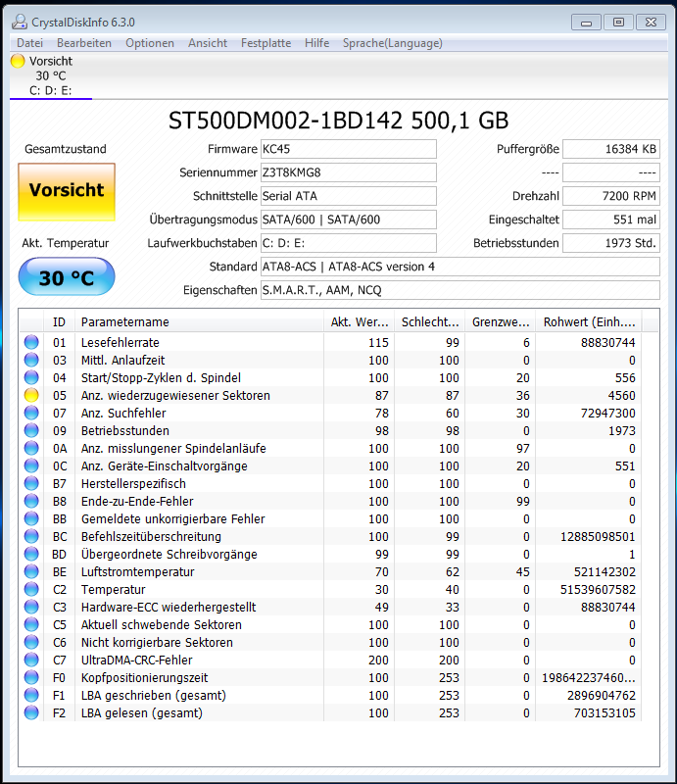Click the Puffergröße field 16384 KB

point(611,149)
